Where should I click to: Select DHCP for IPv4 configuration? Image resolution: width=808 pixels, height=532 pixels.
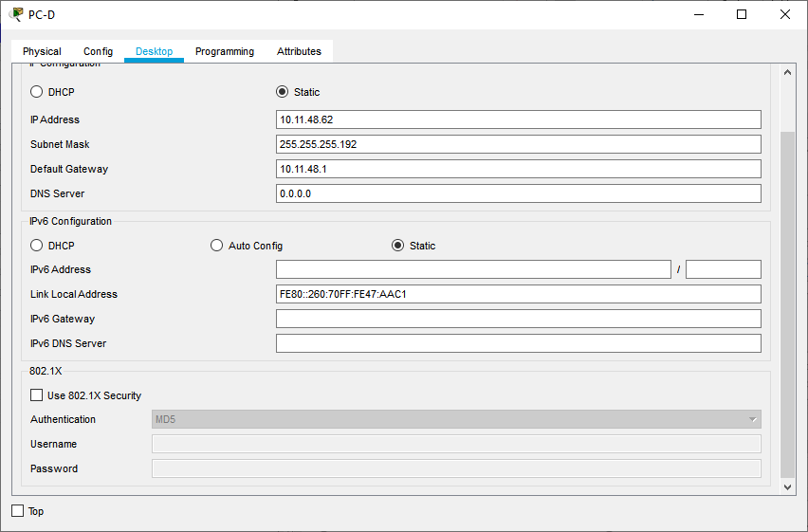coord(37,92)
